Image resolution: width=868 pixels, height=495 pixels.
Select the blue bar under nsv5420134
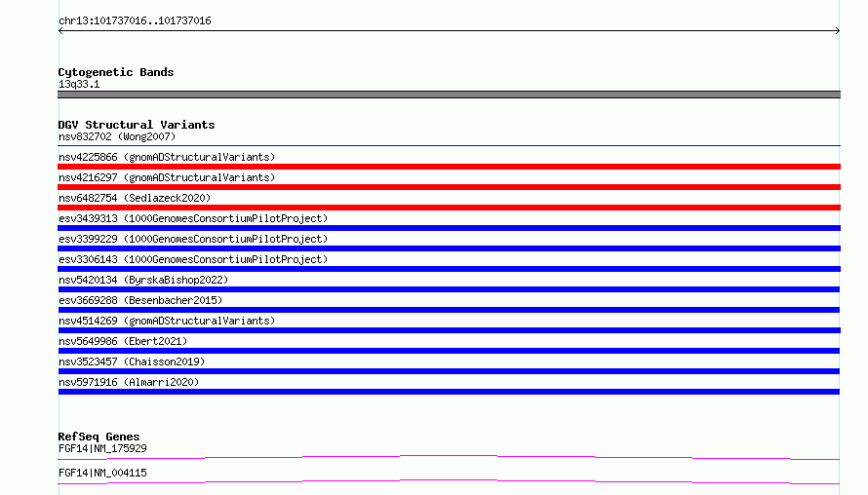point(449,289)
